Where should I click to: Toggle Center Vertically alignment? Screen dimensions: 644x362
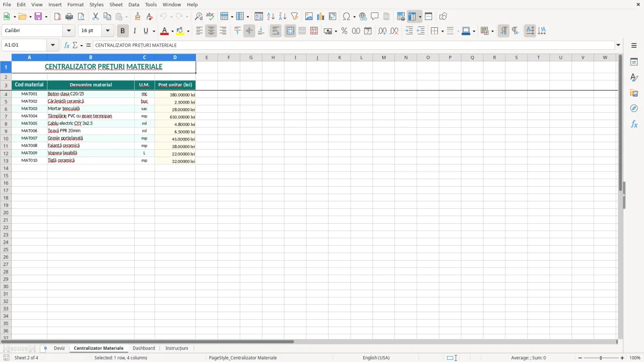(249, 31)
